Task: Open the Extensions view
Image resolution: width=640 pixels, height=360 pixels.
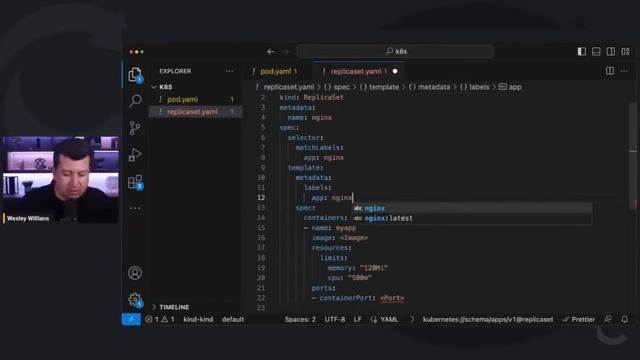Action: [135, 182]
